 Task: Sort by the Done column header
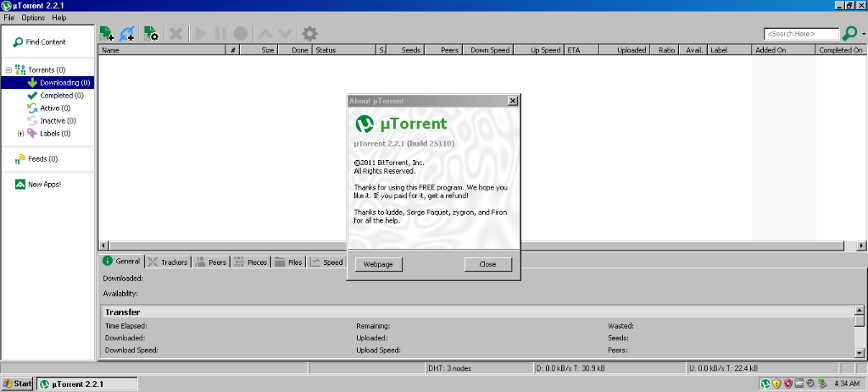coord(294,50)
